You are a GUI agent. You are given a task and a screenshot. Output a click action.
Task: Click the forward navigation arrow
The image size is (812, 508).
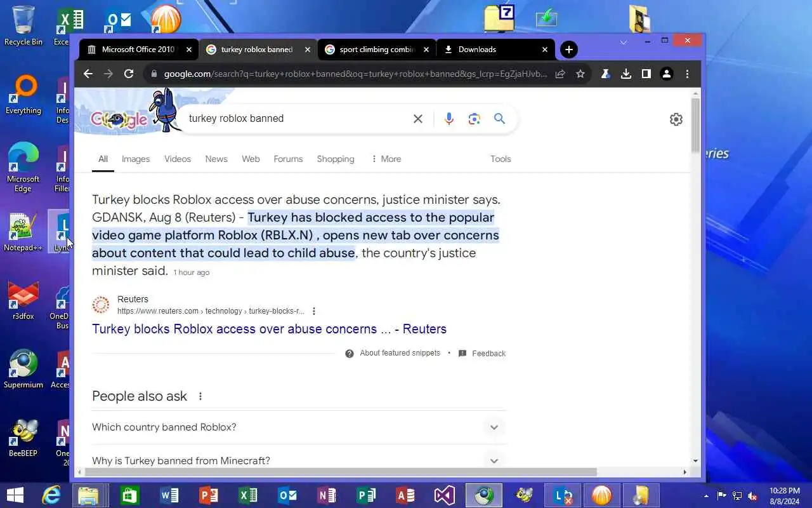[x=108, y=74]
